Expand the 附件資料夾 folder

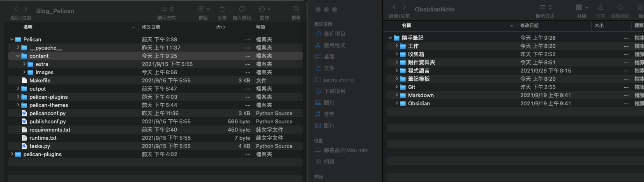(397, 62)
